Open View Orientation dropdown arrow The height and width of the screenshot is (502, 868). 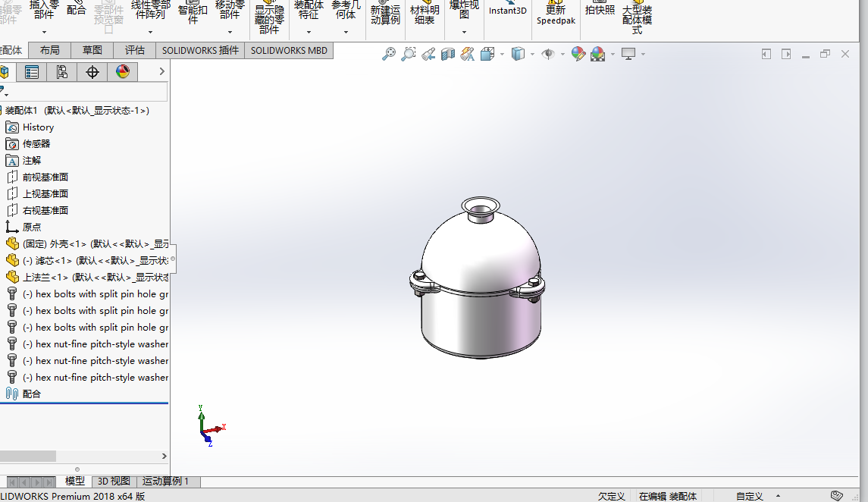point(502,55)
